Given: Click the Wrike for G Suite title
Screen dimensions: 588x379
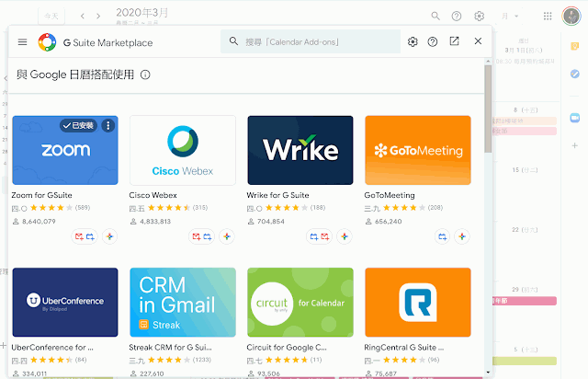Looking at the screenshot, I should tap(277, 195).
